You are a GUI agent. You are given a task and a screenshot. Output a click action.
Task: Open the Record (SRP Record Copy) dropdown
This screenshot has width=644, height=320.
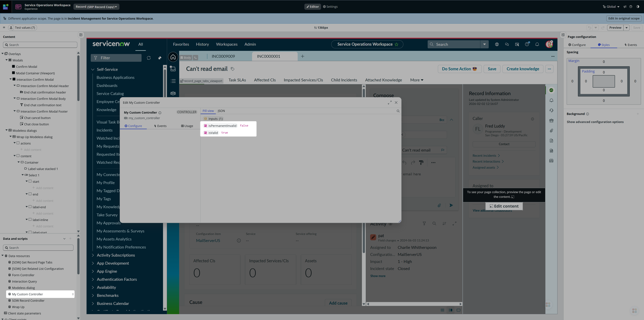96,7
